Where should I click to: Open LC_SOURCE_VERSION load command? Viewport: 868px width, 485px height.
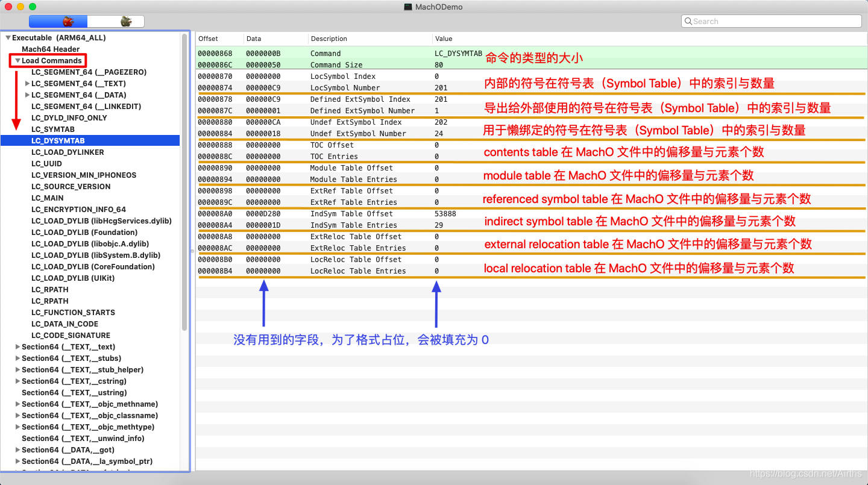71,187
